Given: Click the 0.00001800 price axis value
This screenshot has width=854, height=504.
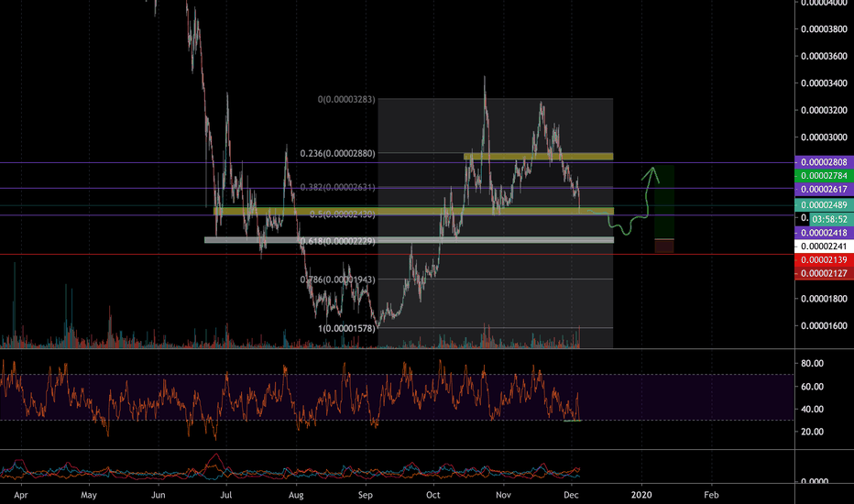Looking at the screenshot, I should (x=824, y=299).
